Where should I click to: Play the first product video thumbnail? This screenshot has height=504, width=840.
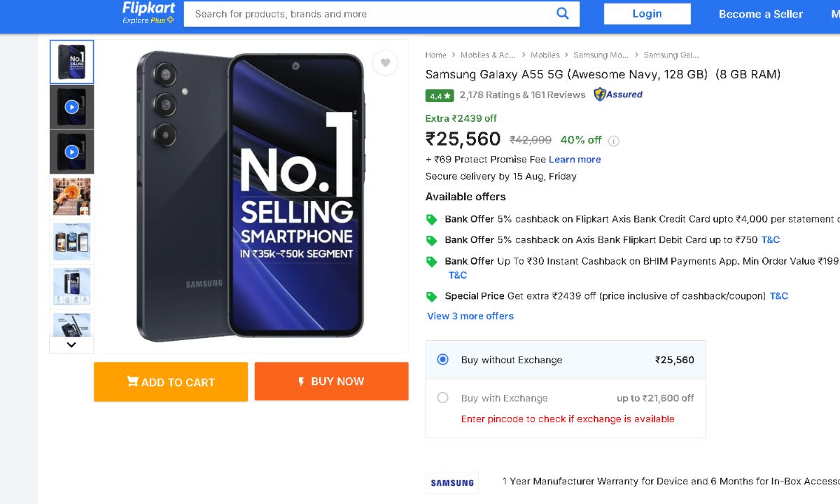coord(71,107)
